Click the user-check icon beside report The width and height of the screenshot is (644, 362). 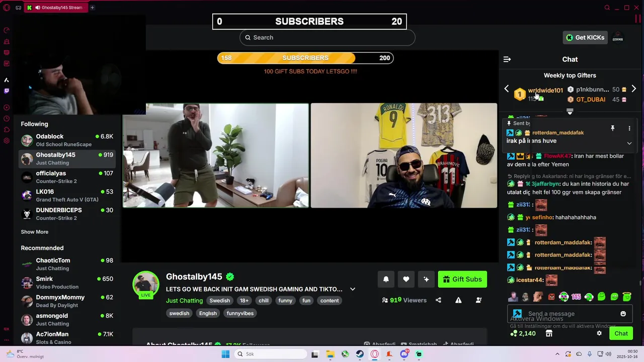coord(478,300)
